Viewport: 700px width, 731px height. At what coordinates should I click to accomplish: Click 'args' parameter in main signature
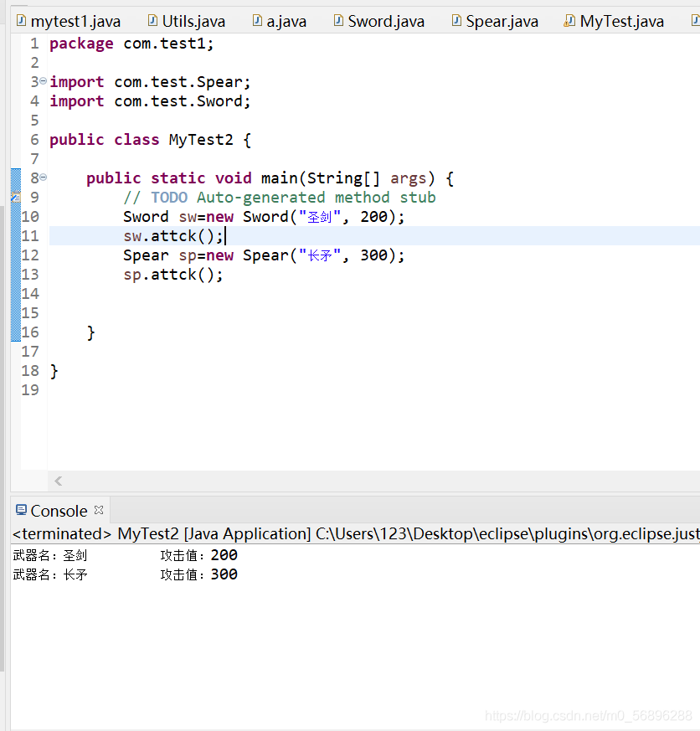click(409, 178)
